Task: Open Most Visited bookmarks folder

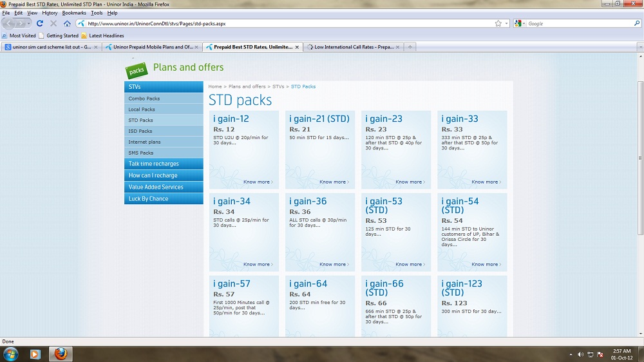Action: coord(19,35)
